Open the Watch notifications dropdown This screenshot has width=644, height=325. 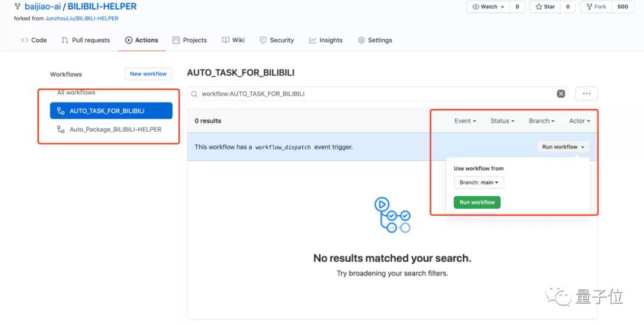488,7
